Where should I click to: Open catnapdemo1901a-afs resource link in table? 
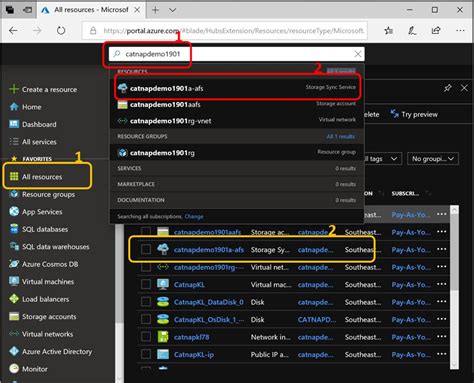[209, 250]
